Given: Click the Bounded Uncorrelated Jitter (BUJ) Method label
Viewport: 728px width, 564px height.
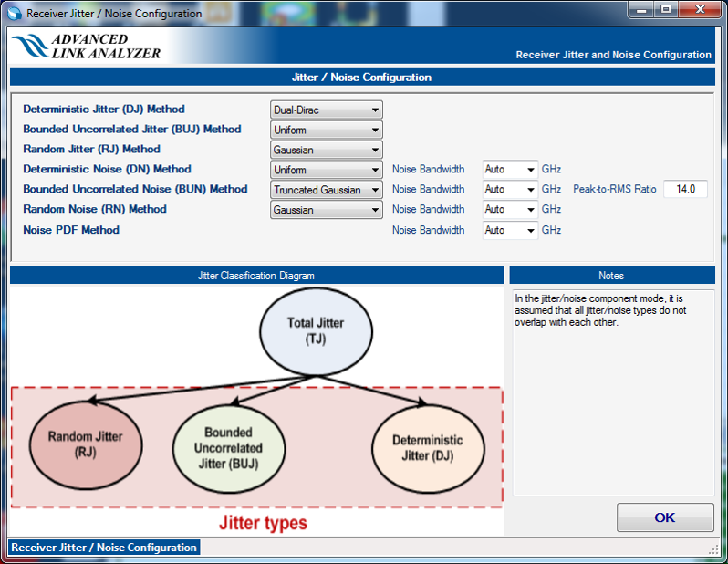Looking at the screenshot, I should click(132, 130).
